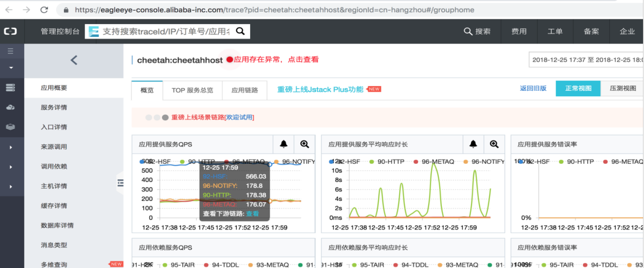Toggle 90-HTTP series in response time legend
644x268 pixels.
click(x=387, y=162)
